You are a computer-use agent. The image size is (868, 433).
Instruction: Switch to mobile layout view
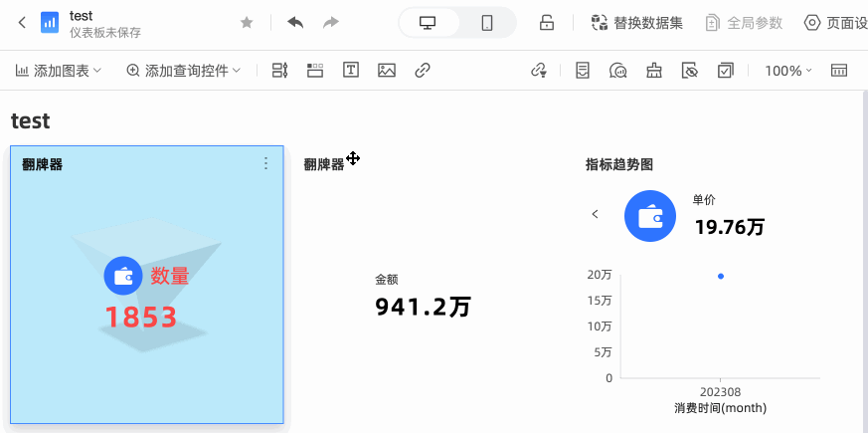click(487, 22)
